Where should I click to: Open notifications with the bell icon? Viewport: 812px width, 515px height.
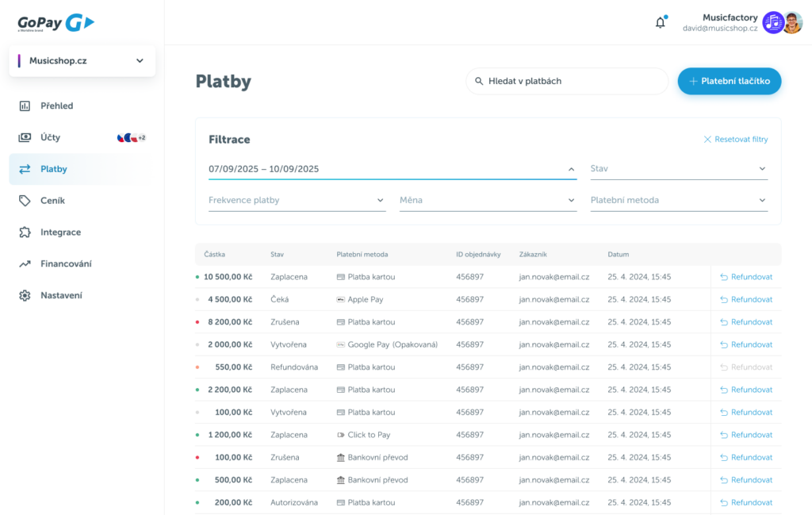[660, 22]
